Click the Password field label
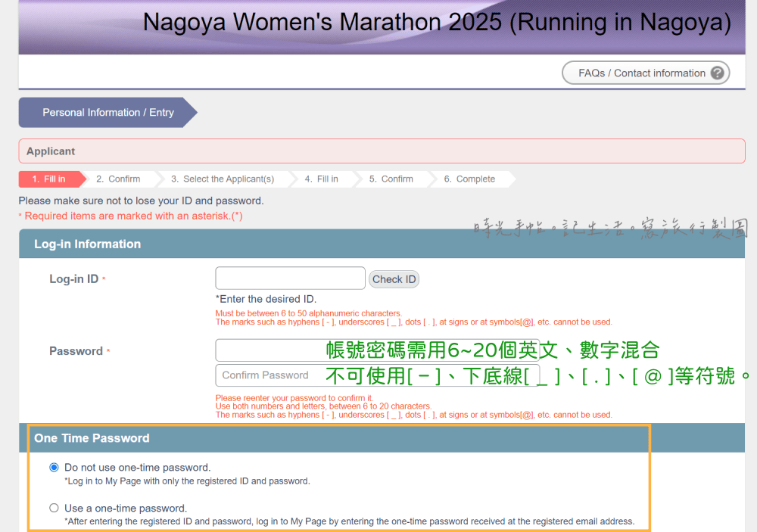The width and height of the screenshot is (757, 532). 76,351
